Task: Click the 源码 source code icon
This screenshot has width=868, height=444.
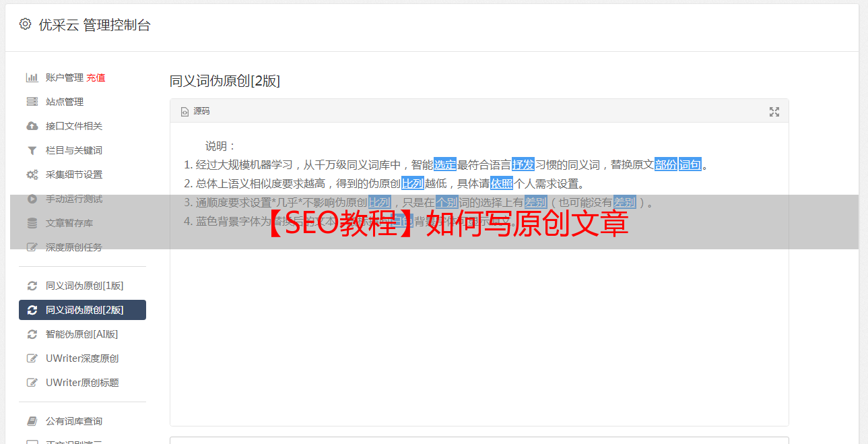Action: [x=185, y=112]
